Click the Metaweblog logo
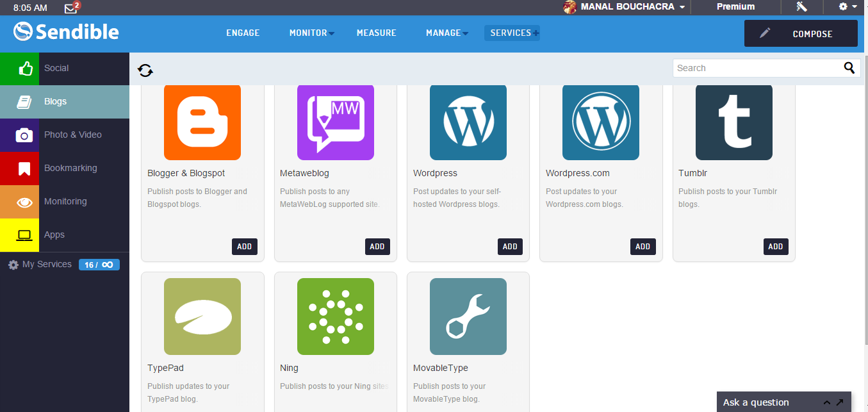This screenshot has width=868, height=412. pyautogui.click(x=336, y=122)
